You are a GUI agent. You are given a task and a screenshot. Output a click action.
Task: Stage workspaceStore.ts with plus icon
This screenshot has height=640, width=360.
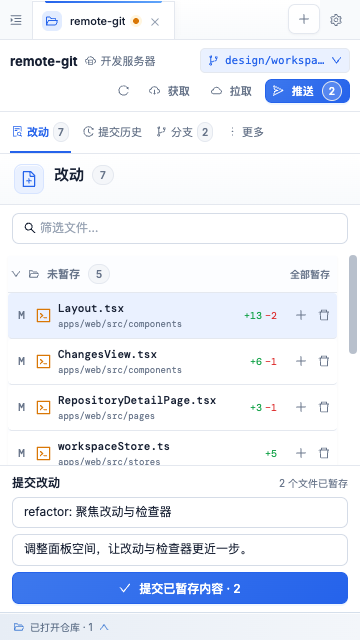pos(301,453)
